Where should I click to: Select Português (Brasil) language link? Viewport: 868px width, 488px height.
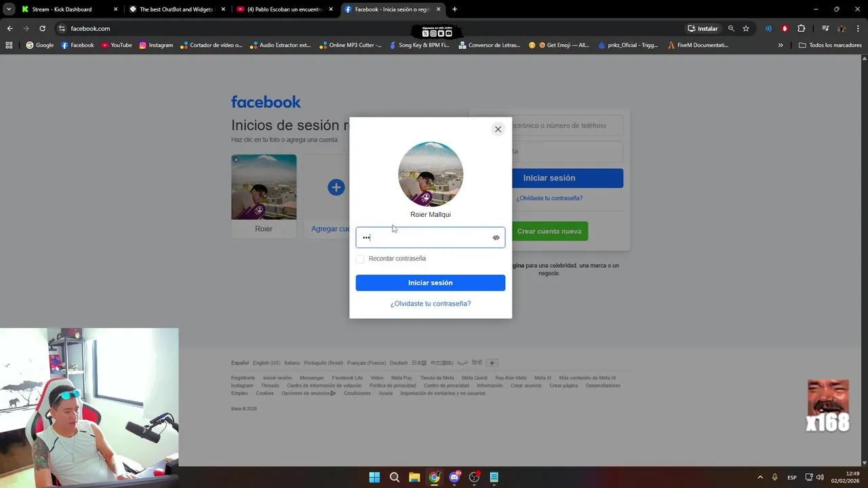point(323,363)
